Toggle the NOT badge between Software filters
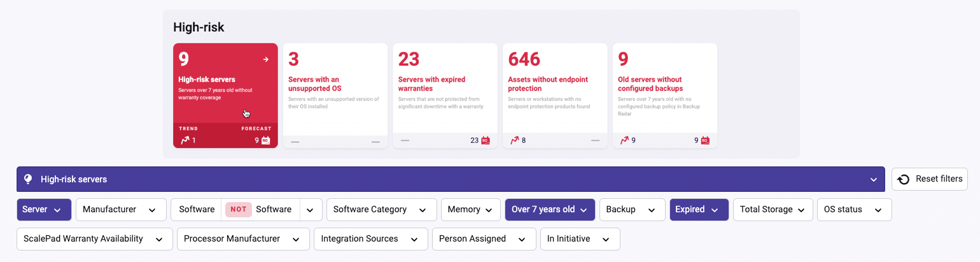Viewport: 980px width, 262px height. tap(239, 209)
